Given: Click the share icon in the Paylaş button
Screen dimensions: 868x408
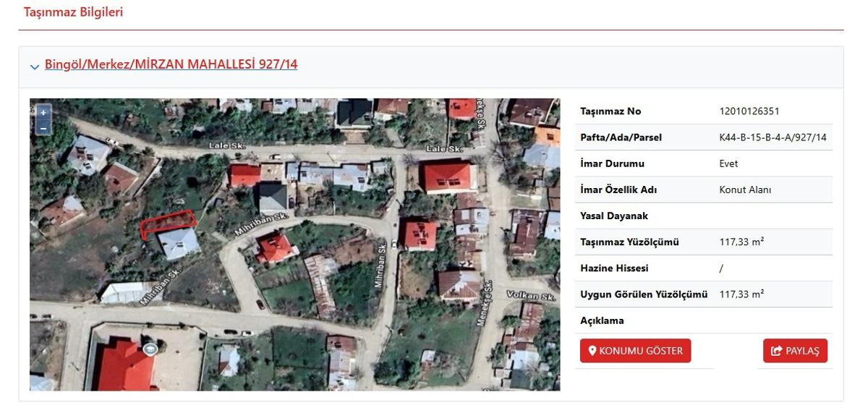Looking at the screenshot, I should [777, 351].
